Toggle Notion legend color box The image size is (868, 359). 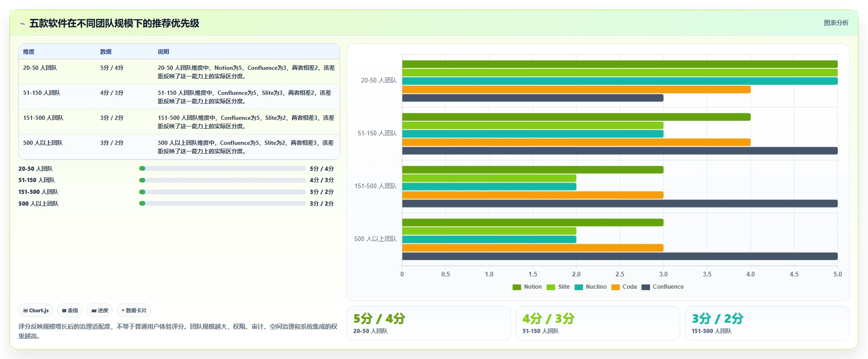517,287
